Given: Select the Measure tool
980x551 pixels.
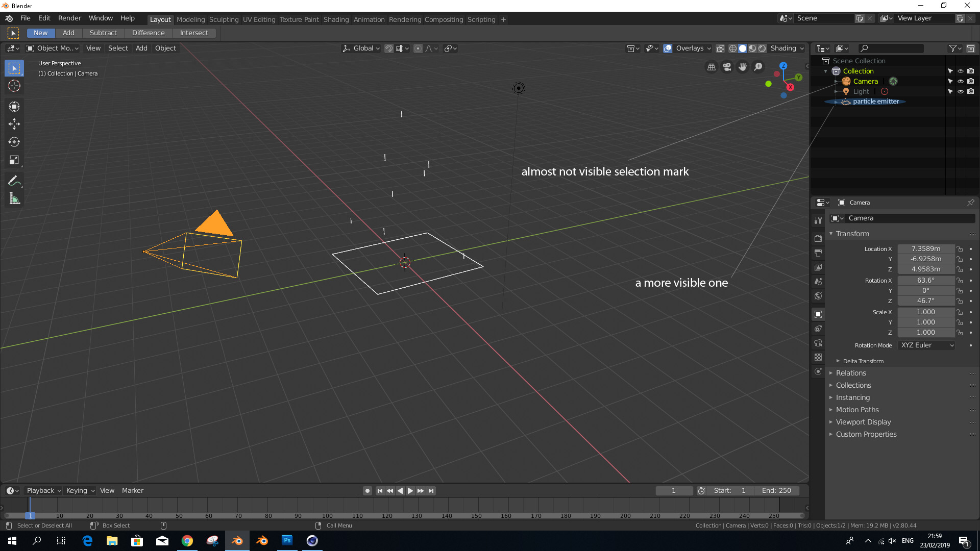Looking at the screenshot, I should 14,199.
